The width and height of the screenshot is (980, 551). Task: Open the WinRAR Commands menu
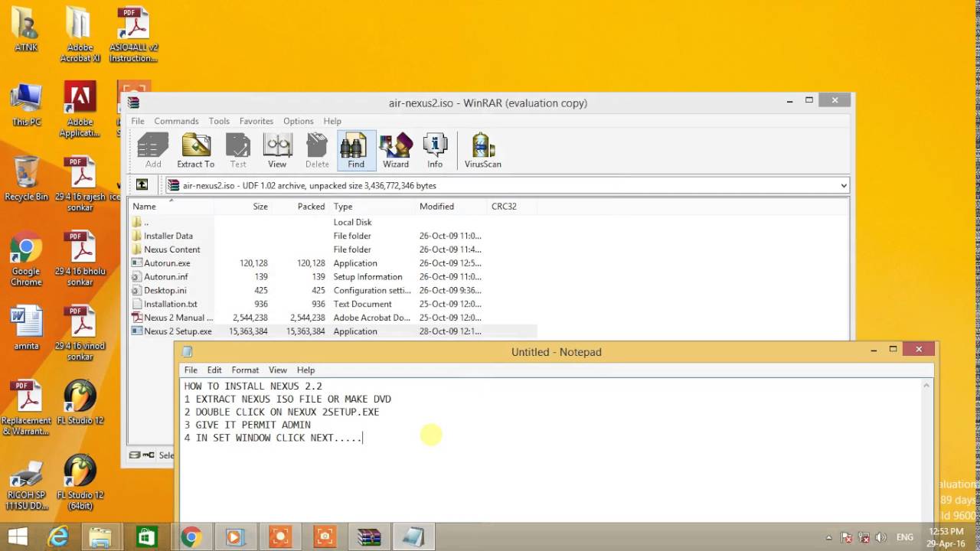[x=176, y=121]
